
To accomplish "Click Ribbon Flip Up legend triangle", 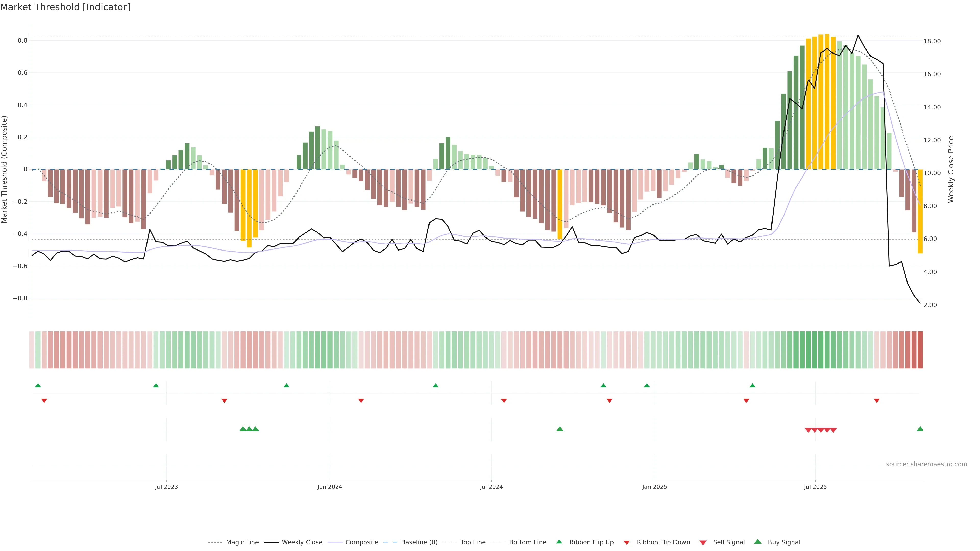I will pyautogui.click(x=559, y=542).
